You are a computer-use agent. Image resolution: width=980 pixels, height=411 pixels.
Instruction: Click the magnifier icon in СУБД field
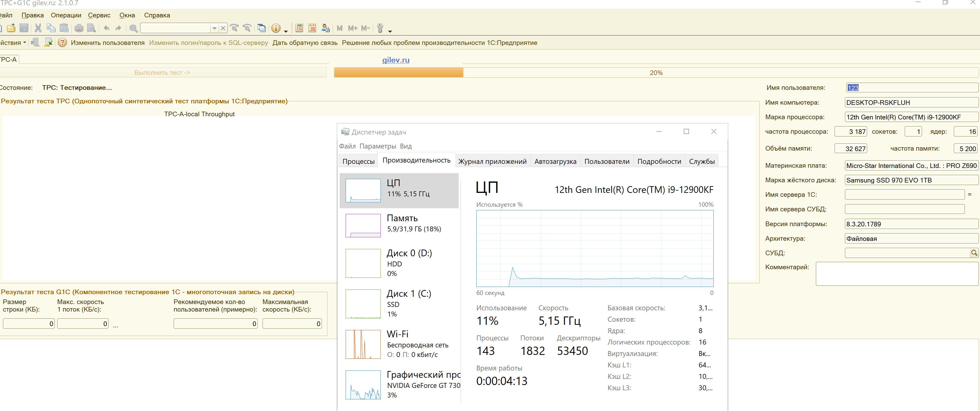click(974, 253)
